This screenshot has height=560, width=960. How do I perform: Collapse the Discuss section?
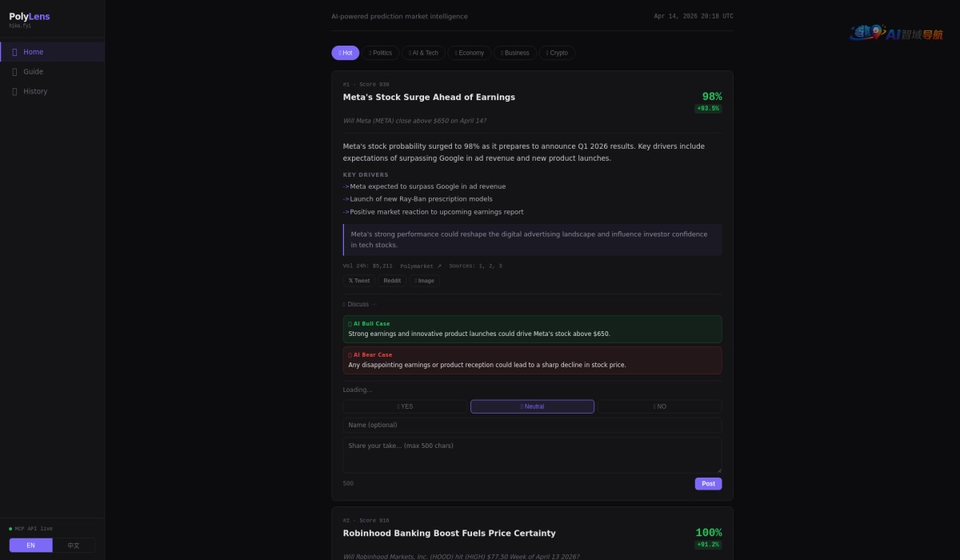pos(358,304)
